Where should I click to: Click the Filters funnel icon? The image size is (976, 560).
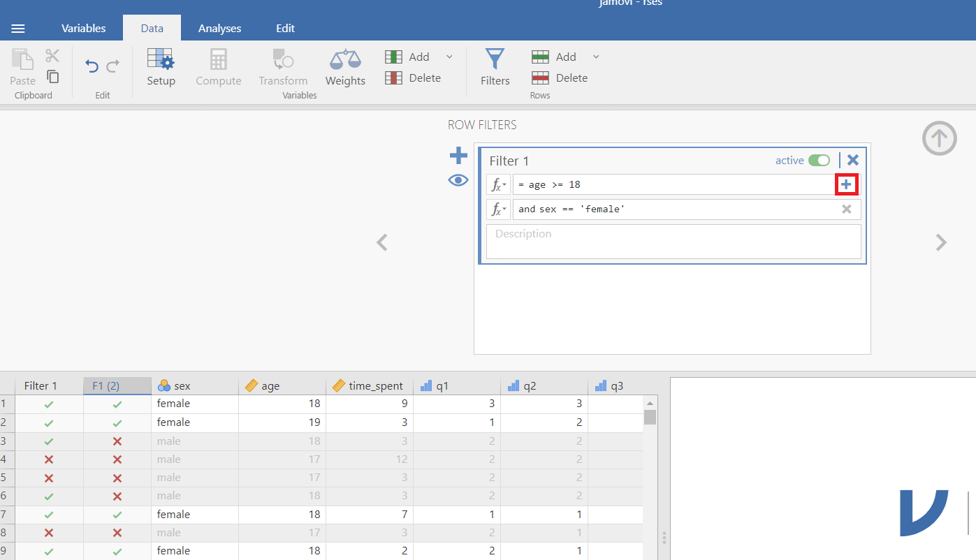pos(495,60)
